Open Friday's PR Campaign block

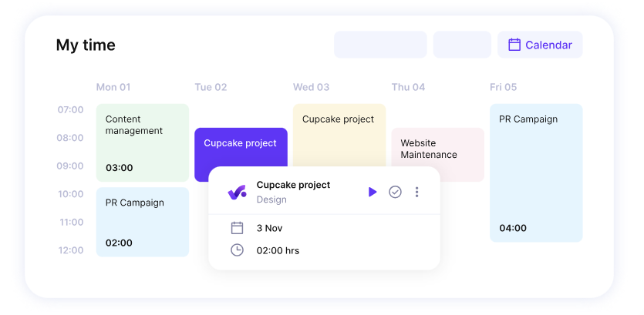[x=535, y=173]
